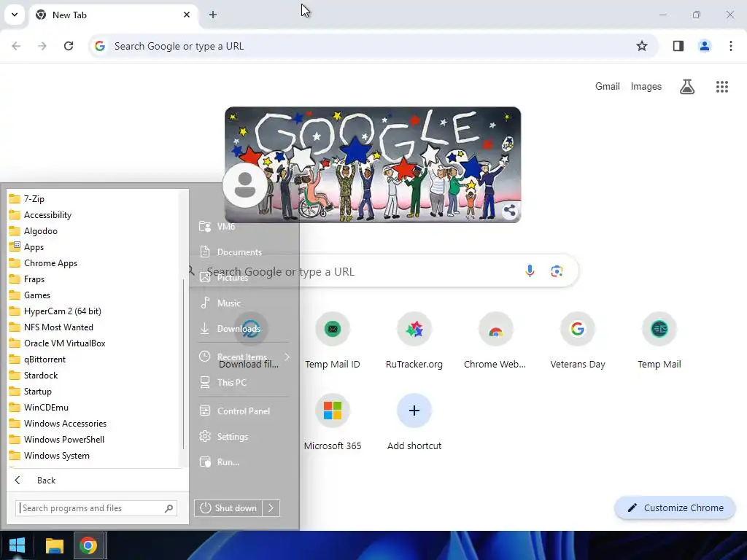Start voice search with microphone icon
The height and width of the screenshot is (560, 747).
point(530,271)
